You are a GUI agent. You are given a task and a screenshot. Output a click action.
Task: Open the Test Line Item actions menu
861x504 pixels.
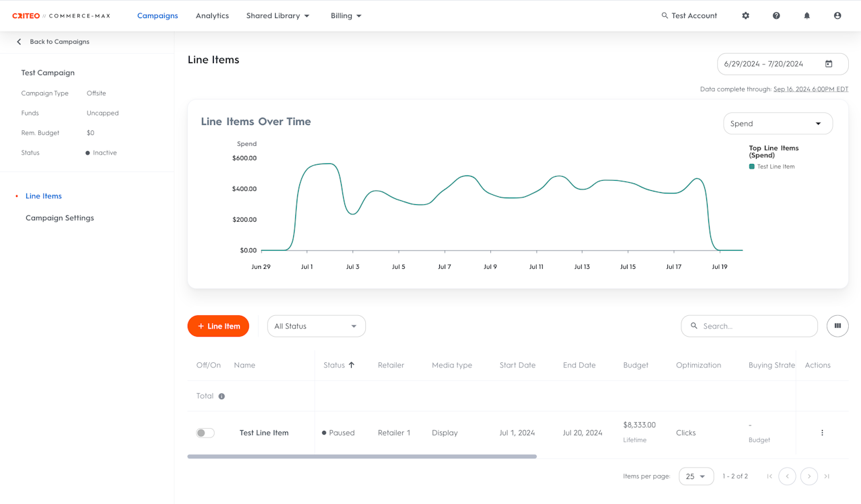pos(822,433)
